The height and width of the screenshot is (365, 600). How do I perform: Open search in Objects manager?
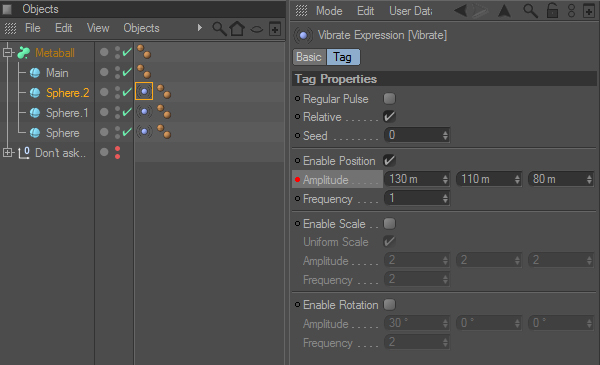point(220,29)
